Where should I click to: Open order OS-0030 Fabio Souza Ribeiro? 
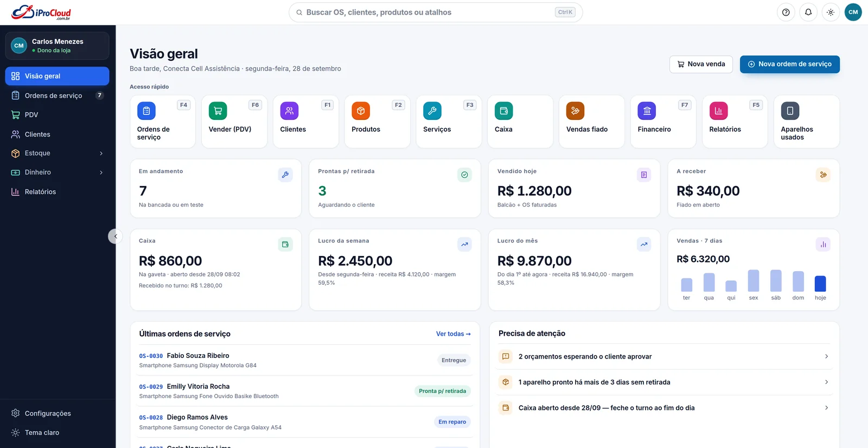[305, 360]
